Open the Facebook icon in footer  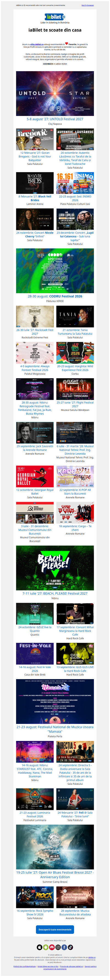tap(64, 947)
